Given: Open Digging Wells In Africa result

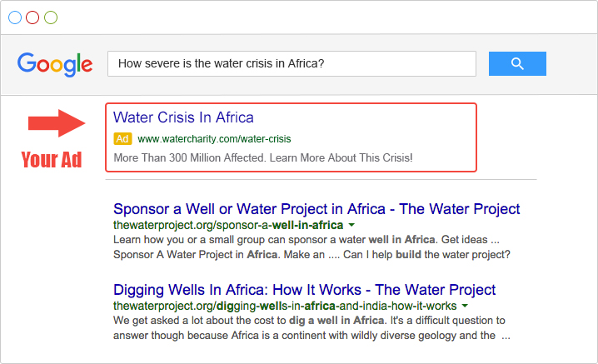Looking at the screenshot, I should pyautogui.click(x=304, y=290).
